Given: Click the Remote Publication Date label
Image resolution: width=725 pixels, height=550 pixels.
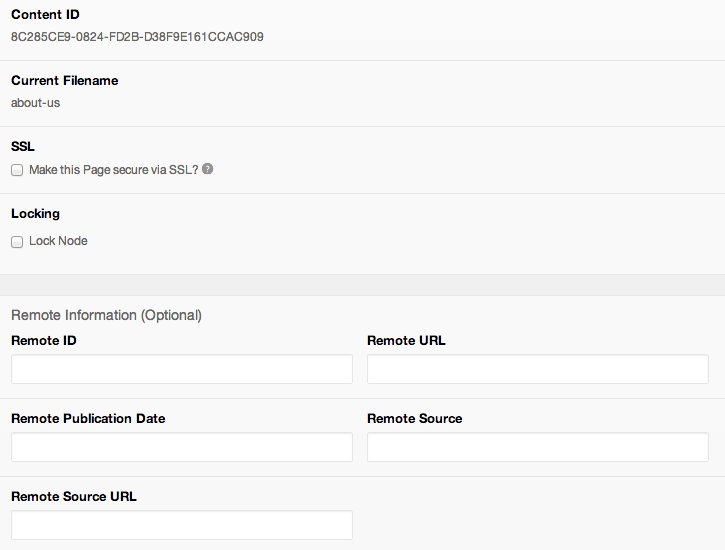Looking at the screenshot, I should click(88, 418).
